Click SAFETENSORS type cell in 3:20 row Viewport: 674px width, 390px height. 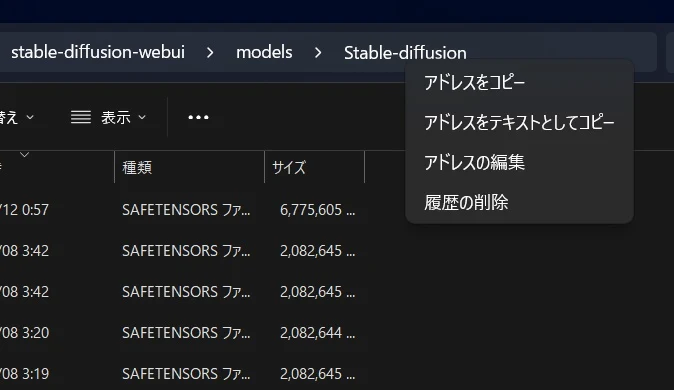pos(186,333)
